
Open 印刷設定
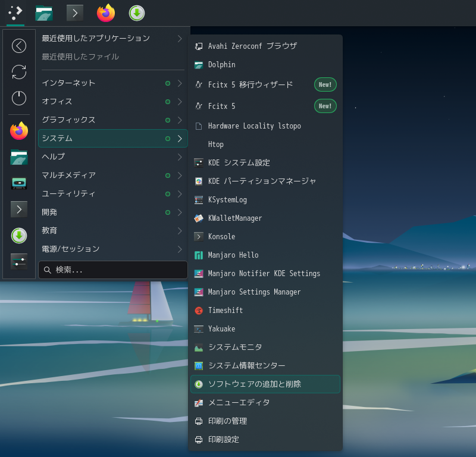[x=265, y=440]
